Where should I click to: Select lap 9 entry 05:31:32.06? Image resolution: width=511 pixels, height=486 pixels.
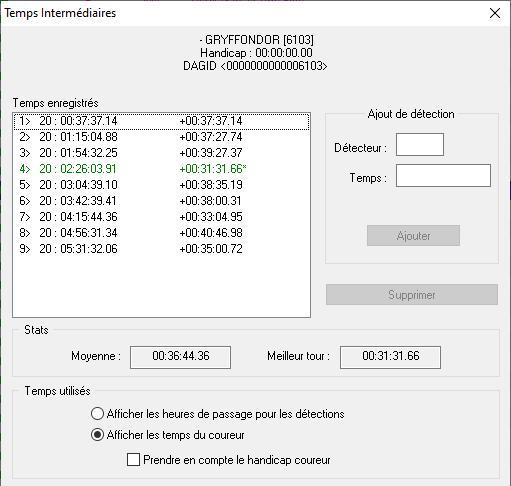(x=161, y=249)
